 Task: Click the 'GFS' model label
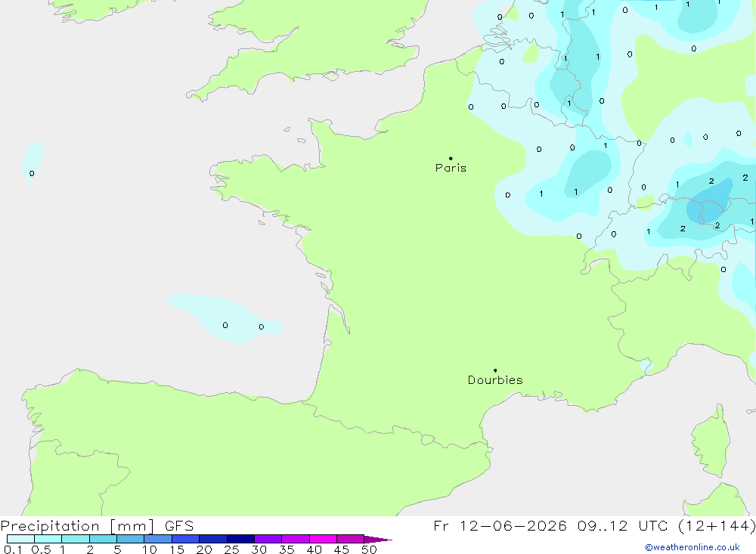(x=179, y=526)
